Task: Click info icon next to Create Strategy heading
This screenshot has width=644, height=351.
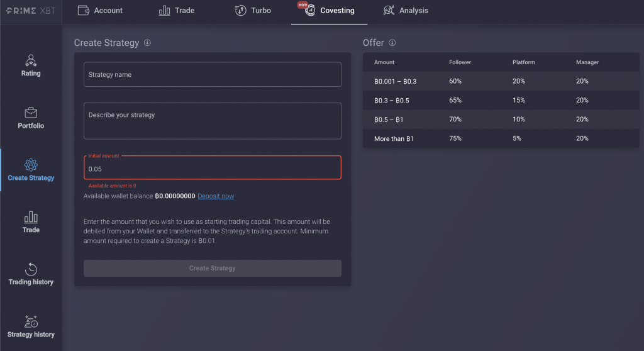Action: coord(147,43)
